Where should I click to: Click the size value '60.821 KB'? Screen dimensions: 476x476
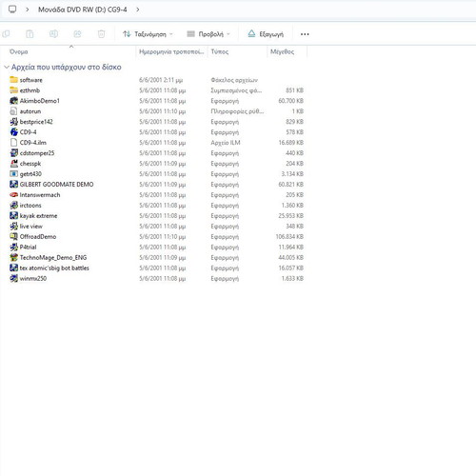[290, 185]
